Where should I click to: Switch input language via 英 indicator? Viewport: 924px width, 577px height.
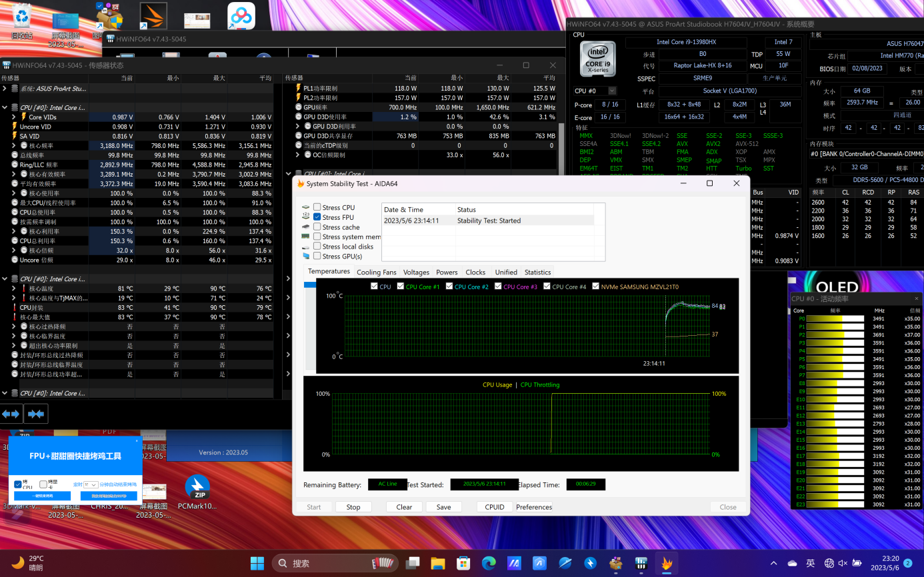point(810,563)
